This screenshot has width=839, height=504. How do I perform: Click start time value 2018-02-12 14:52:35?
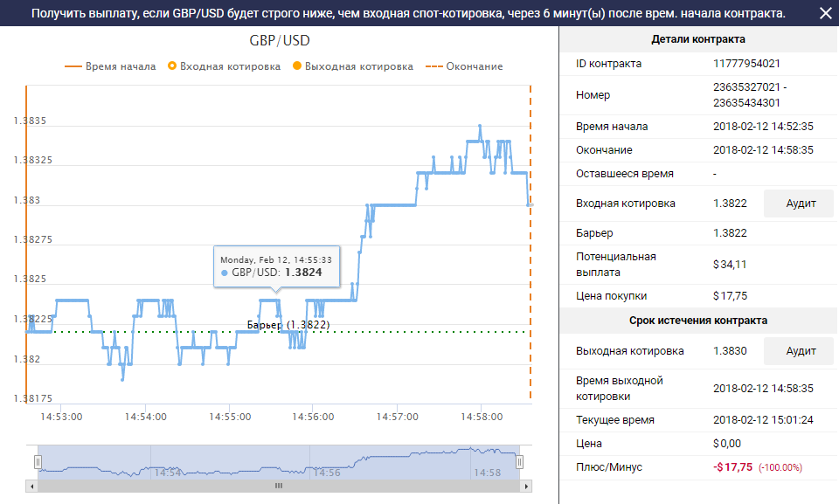[763, 127]
